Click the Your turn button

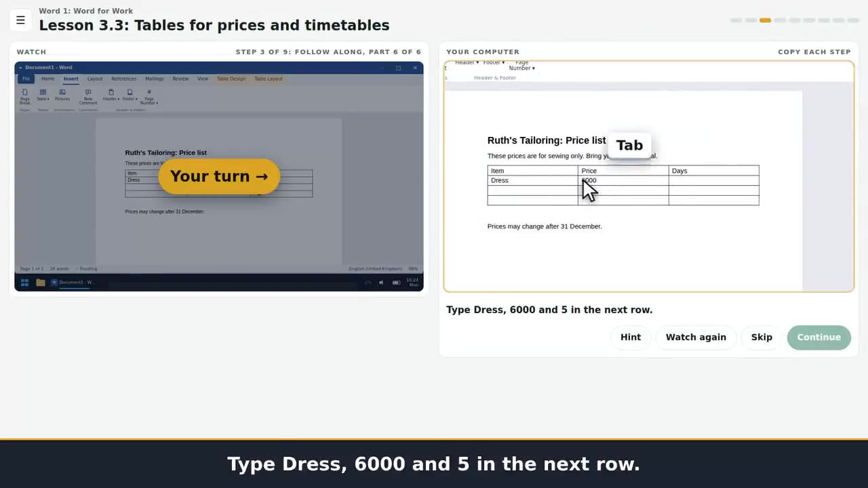tap(219, 176)
